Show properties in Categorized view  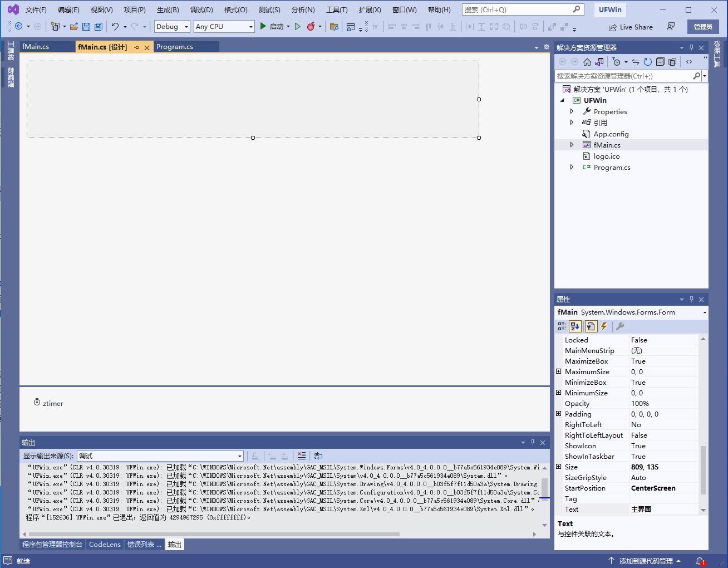click(562, 326)
